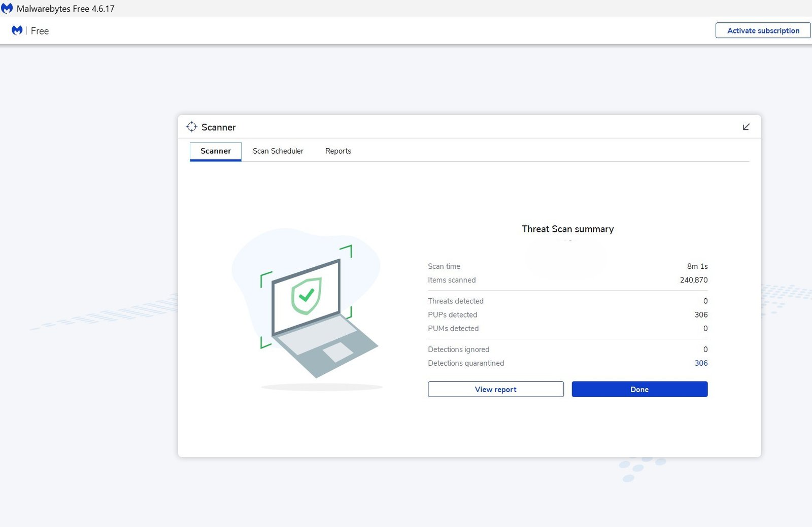812x527 pixels.
Task: Click the PUPs detected label
Action: tap(453, 315)
